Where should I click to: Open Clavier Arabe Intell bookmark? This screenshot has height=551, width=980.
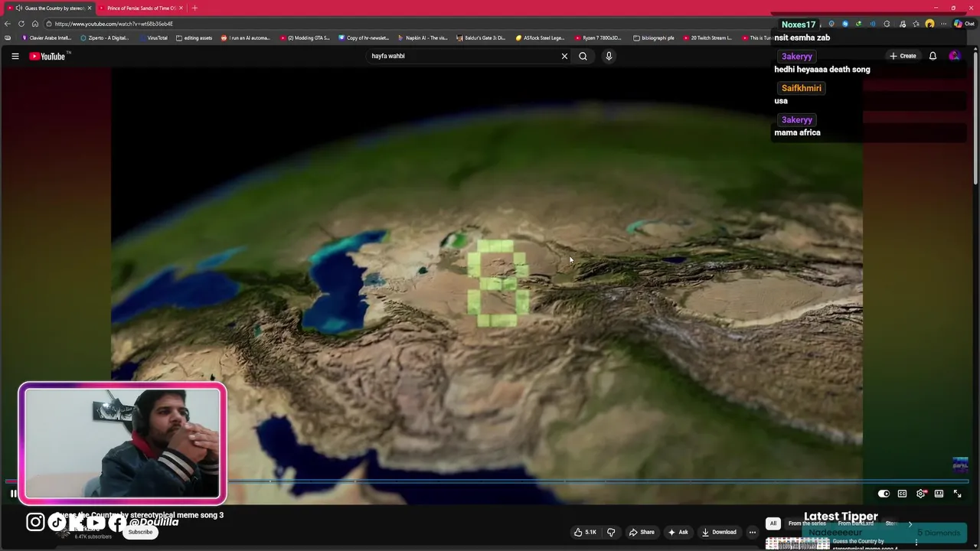(47, 37)
